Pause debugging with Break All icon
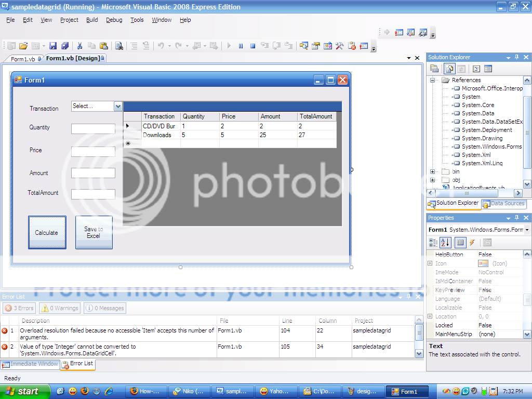 coord(241,46)
